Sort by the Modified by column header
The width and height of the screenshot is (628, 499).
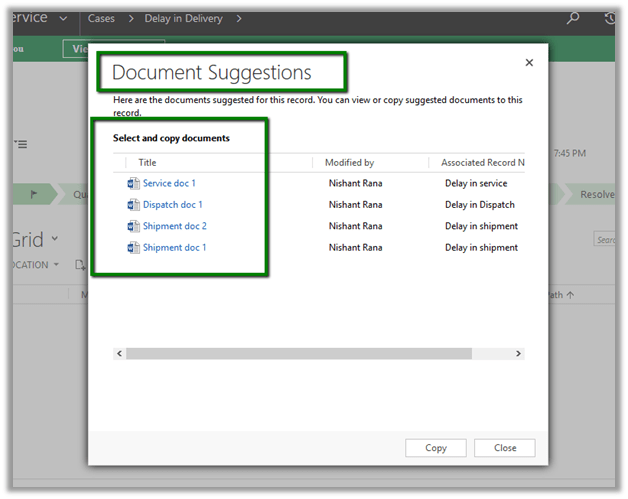pos(349,162)
